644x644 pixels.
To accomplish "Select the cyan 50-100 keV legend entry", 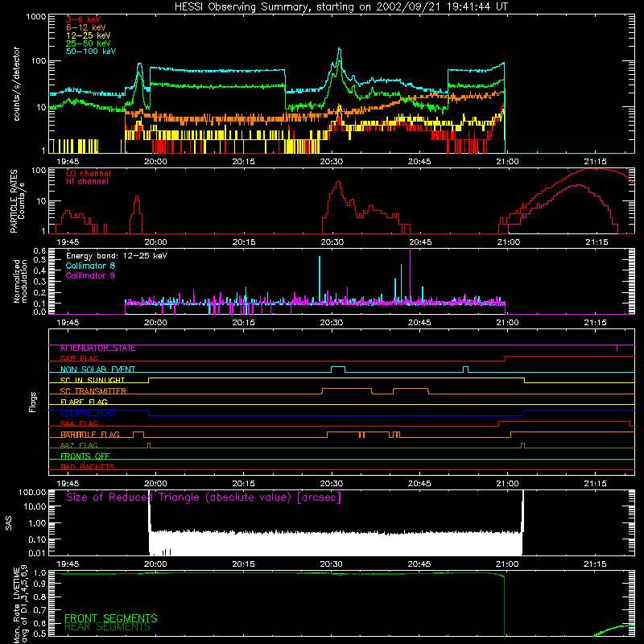I will click(x=91, y=52).
